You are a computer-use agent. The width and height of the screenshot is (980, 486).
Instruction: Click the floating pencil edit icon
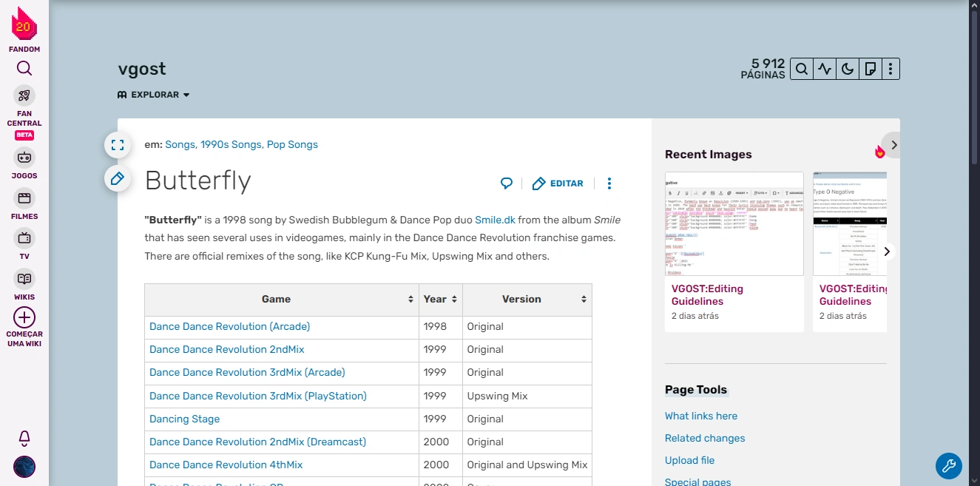[118, 178]
